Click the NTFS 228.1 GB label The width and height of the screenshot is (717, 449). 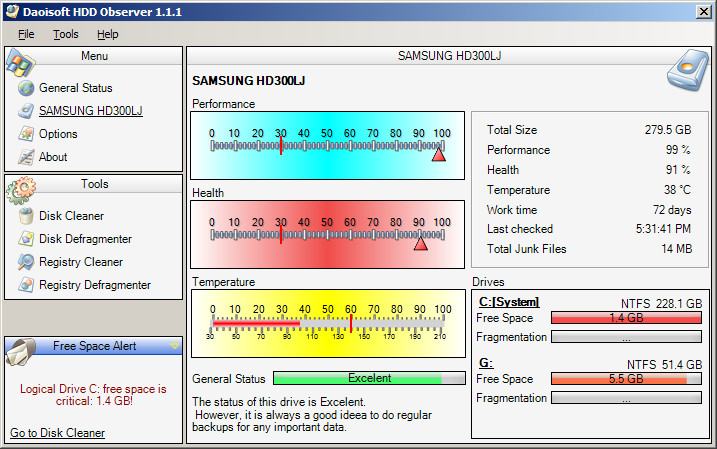point(661,304)
